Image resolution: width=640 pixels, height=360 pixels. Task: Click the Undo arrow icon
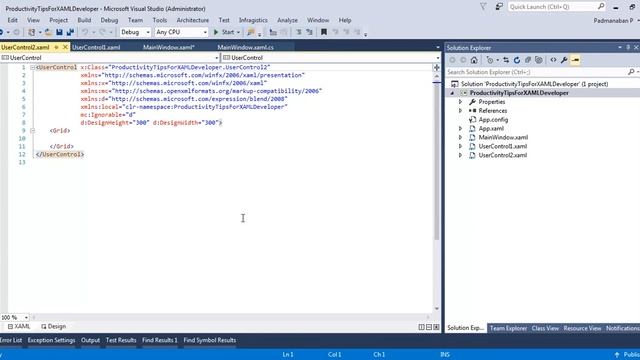tap(85, 32)
